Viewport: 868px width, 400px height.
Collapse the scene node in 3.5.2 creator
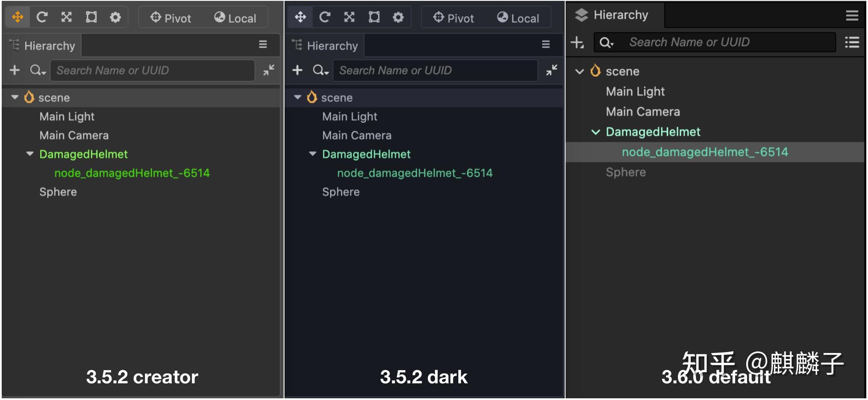click(15, 97)
